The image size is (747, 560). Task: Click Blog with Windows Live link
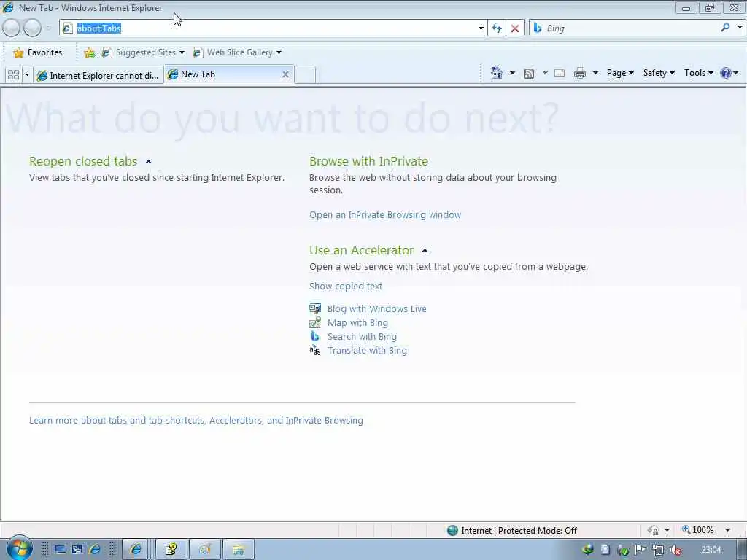coord(376,308)
